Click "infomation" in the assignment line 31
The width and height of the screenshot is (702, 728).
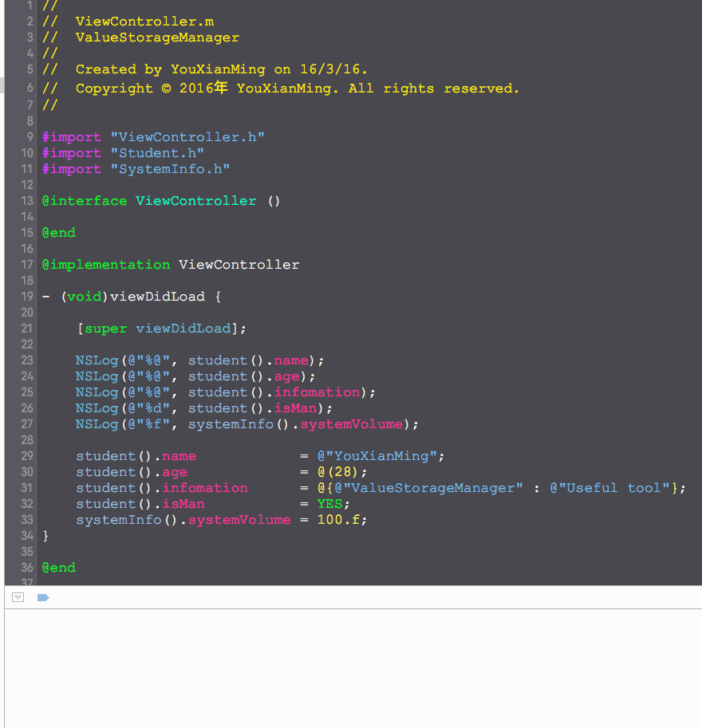pyautogui.click(x=205, y=488)
